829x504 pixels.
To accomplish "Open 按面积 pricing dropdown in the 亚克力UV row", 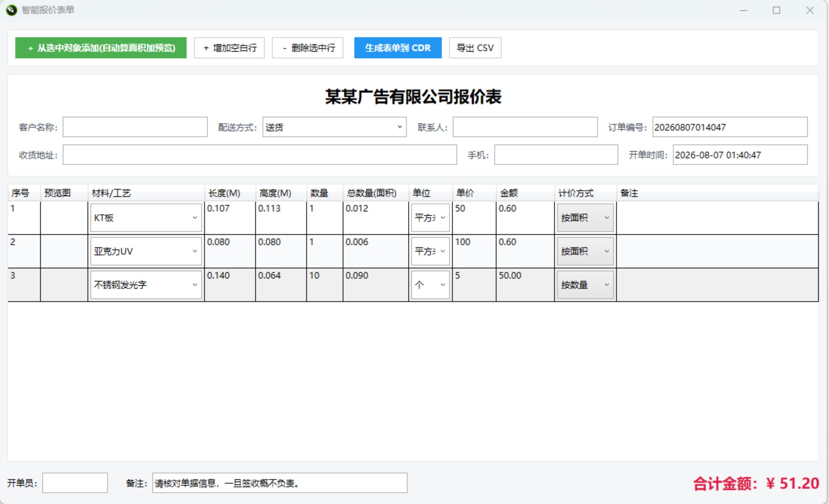I will [585, 251].
